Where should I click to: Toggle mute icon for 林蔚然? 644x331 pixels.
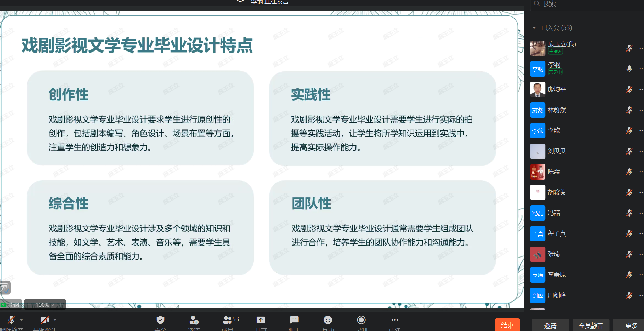coord(629,110)
